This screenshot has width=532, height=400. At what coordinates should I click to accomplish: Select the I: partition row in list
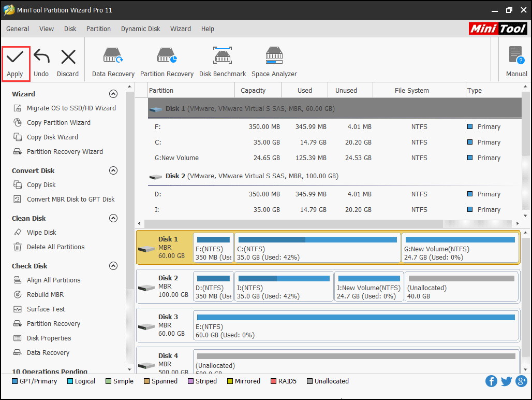(x=334, y=209)
